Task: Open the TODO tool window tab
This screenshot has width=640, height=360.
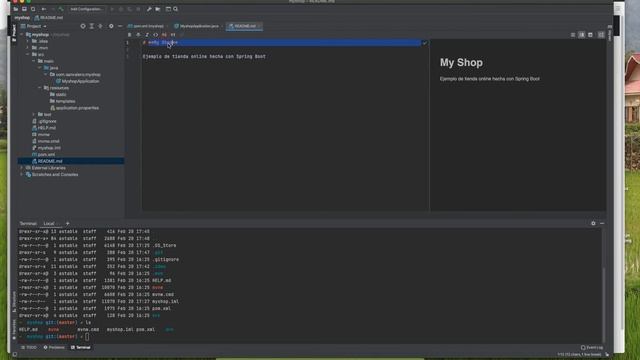Action: tap(29, 347)
